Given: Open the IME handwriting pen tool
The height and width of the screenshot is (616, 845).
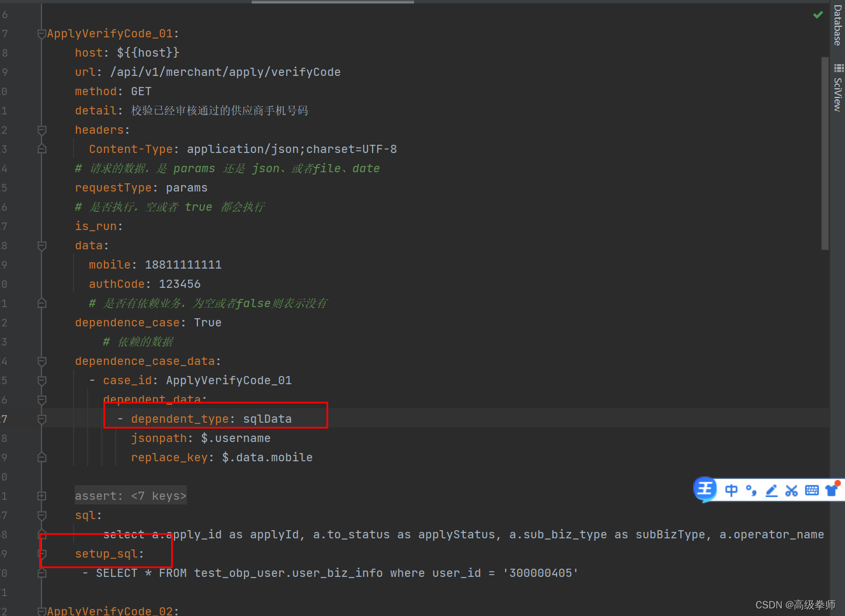Looking at the screenshot, I should click(x=771, y=490).
